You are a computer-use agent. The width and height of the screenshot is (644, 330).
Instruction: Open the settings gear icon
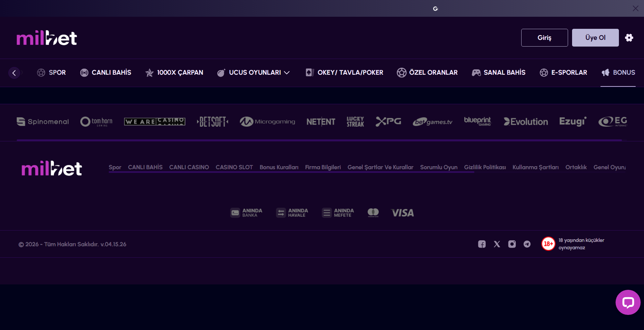click(x=629, y=38)
